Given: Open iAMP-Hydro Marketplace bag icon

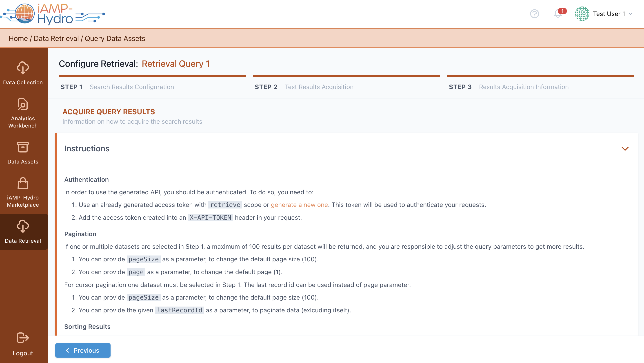Looking at the screenshot, I should (x=23, y=183).
